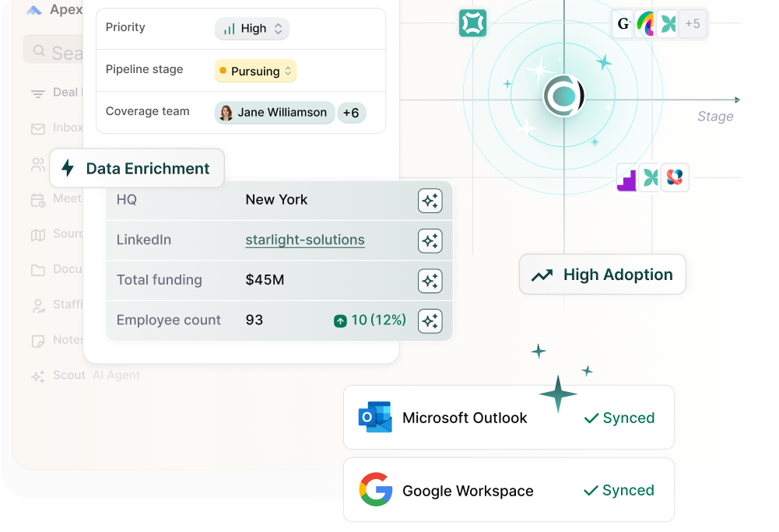
Task: Change the Pipeline stage from Pursuing
Action: (255, 70)
